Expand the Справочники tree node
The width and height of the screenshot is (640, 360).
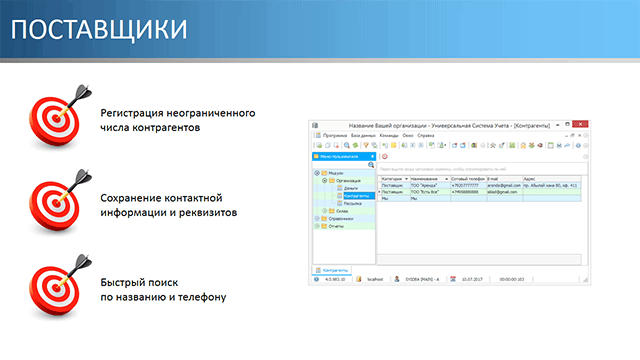click(x=317, y=219)
